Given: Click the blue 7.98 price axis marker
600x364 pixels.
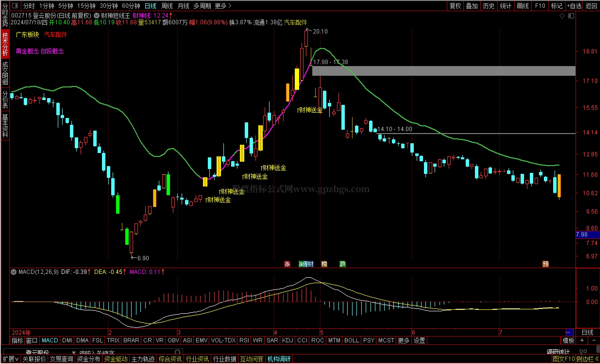Looking at the screenshot, I should point(587,235).
